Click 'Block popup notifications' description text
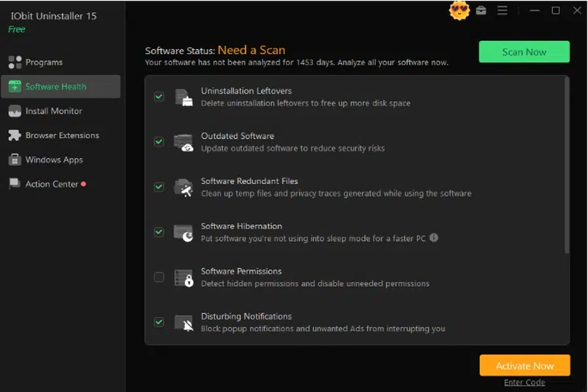Image resolution: width=588 pixels, height=392 pixels. click(323, 329)
